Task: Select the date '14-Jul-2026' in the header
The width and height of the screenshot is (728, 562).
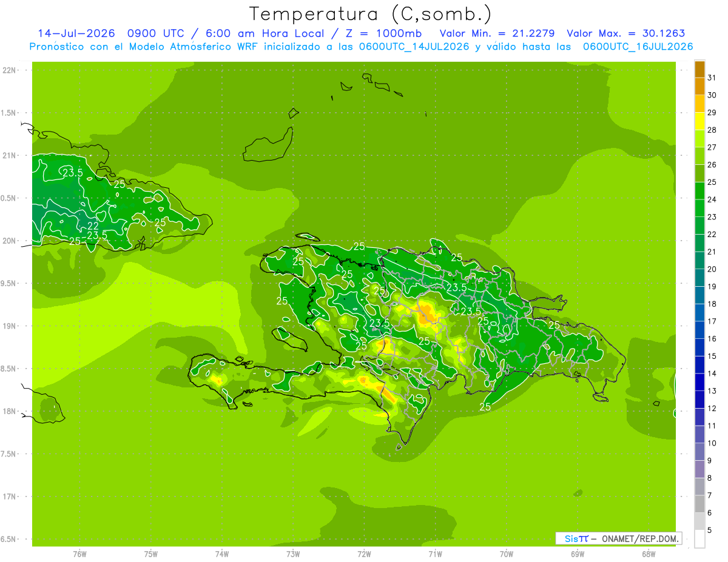Action: [76, 33]
